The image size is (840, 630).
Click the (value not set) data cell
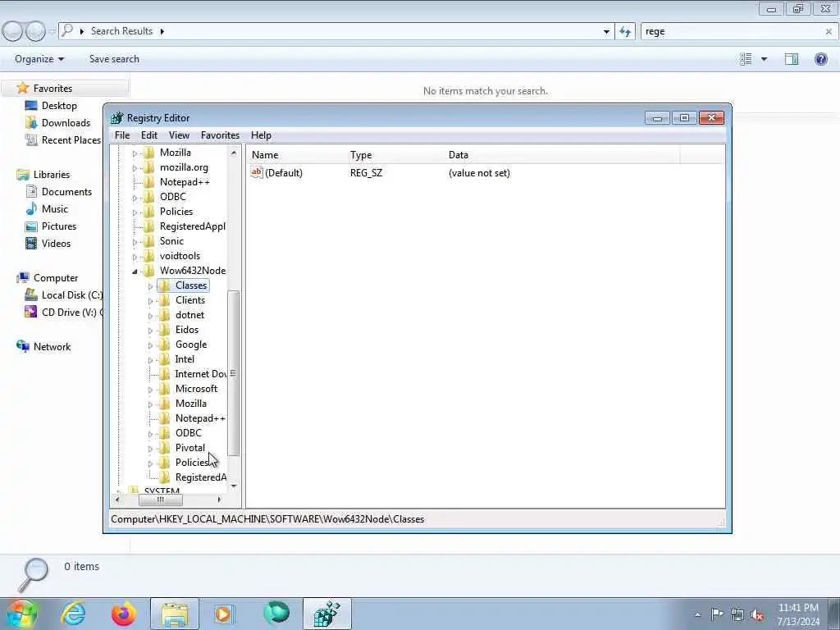click(479, 173)
